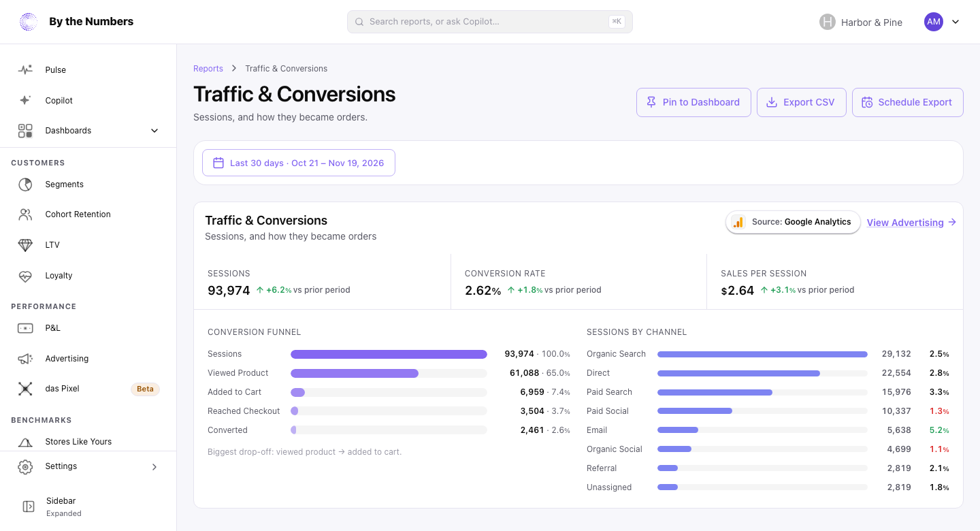Image resolution: width=980 pixels, height=531 pixels.
Task: Open Loyalty in sidebar
Action: tap(88, 276)
